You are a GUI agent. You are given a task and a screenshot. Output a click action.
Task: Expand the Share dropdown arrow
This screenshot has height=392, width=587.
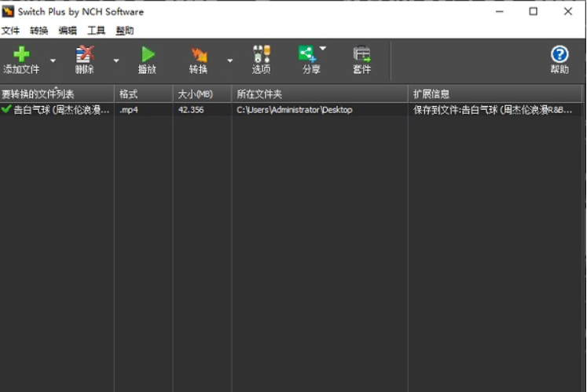pyautogui.click(x=323, y=48)
